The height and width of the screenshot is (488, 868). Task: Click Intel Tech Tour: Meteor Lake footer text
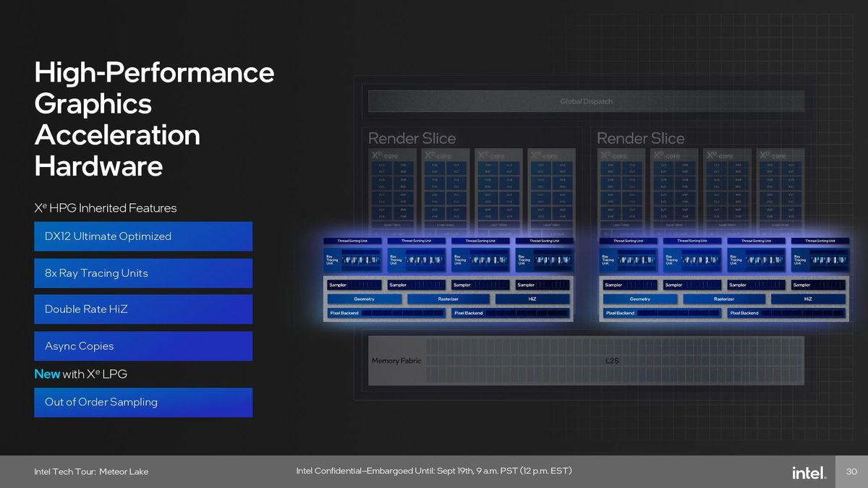[91, 472]
